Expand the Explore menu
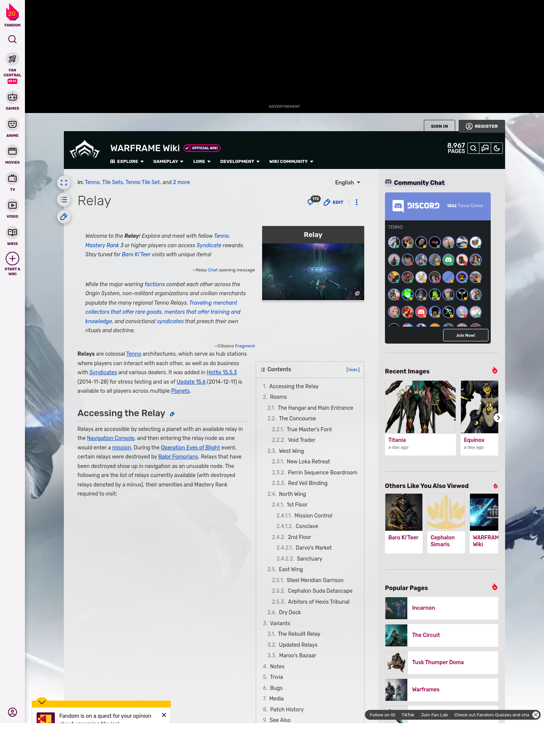 click(127, 161)
